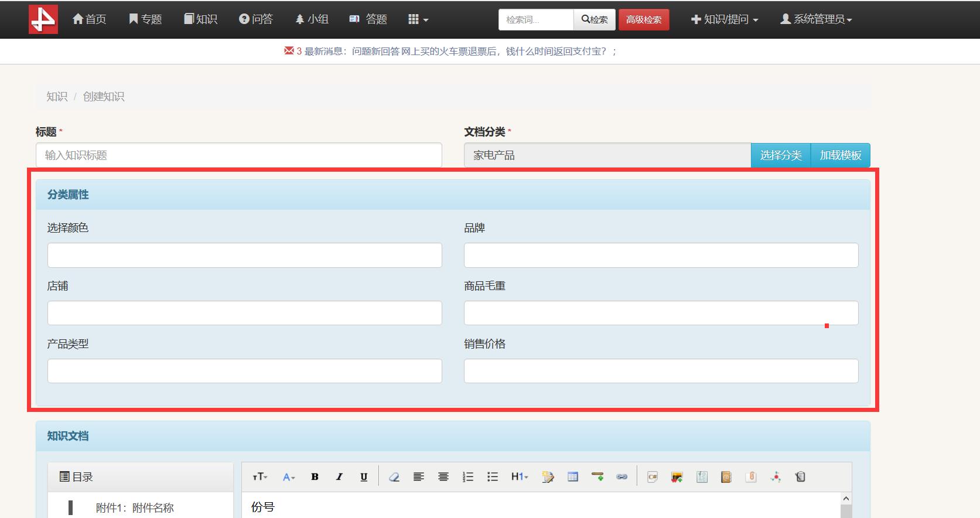Click the 选择分类 button

coord(781,155)
